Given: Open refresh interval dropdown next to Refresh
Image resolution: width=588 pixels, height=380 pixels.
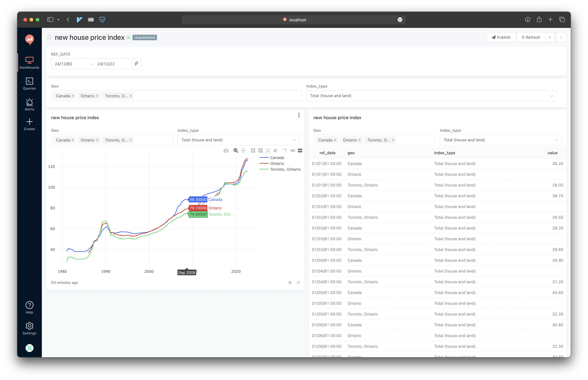Looking at the screenshot, I should tap(550, 37).
